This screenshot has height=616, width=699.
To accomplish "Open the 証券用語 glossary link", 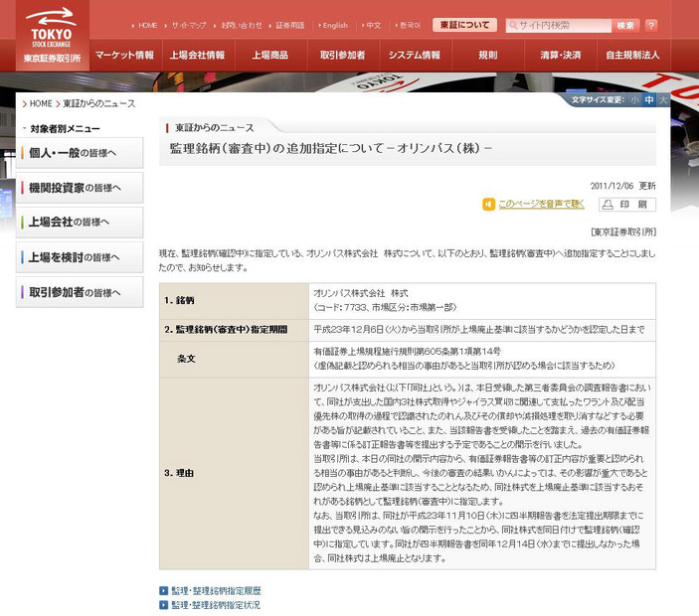I will coord(289,26).
